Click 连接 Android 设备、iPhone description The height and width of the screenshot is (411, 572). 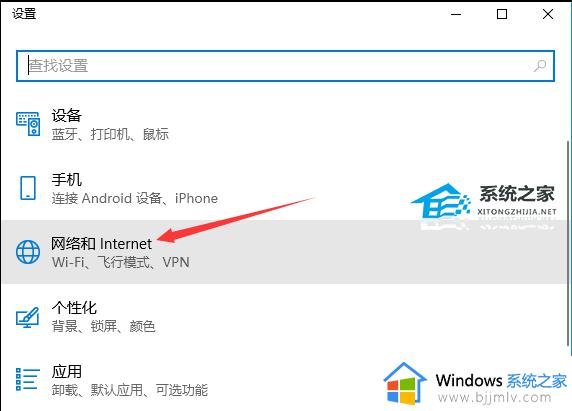pos(135,198)
